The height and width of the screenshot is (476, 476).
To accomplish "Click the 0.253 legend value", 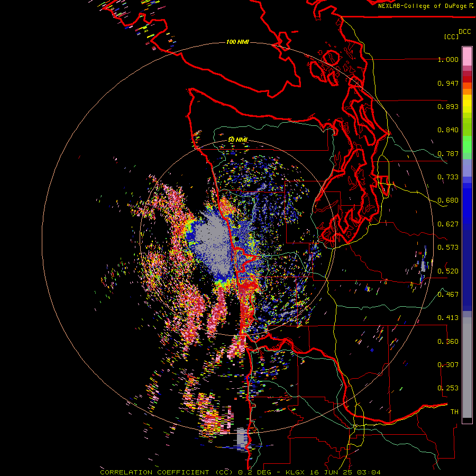I will click(x=448, y=388).
